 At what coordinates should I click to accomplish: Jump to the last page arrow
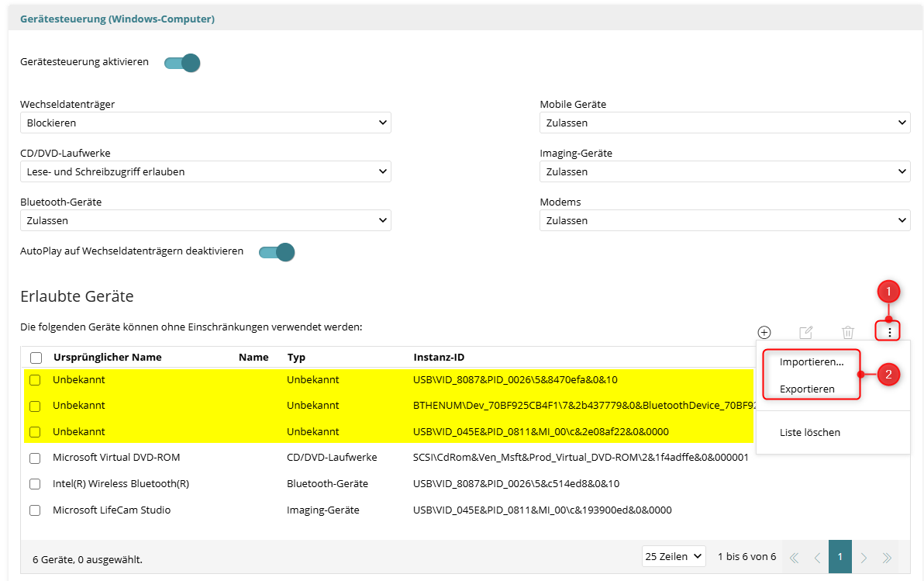tap(887, 557)
